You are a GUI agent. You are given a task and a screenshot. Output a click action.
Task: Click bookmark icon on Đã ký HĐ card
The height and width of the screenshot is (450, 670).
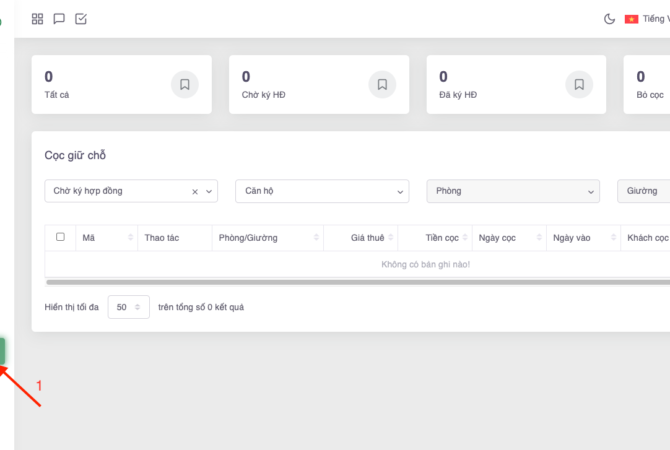click(579, 85)
